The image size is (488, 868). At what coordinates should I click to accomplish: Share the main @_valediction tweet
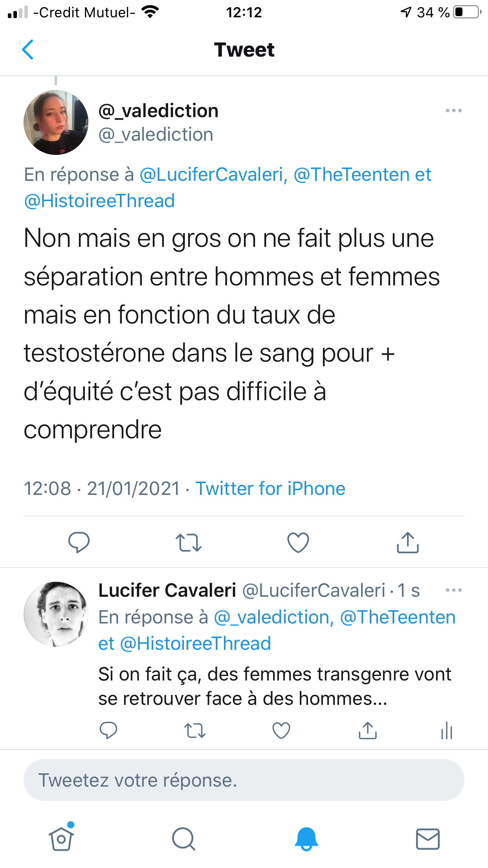408,542
